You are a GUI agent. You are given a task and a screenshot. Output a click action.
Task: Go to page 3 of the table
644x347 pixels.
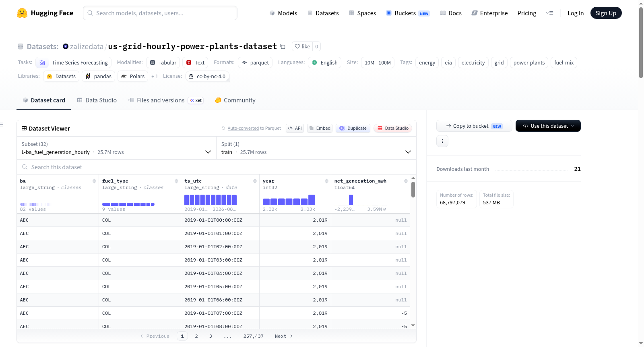(211, 336)
